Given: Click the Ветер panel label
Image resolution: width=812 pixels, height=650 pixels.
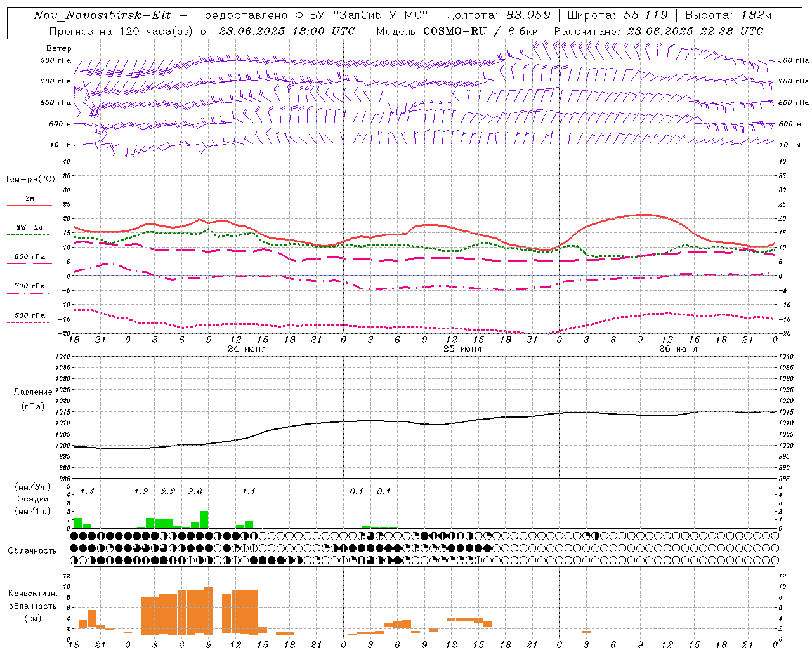Looking at the screenshot, I should click(59, 48).
